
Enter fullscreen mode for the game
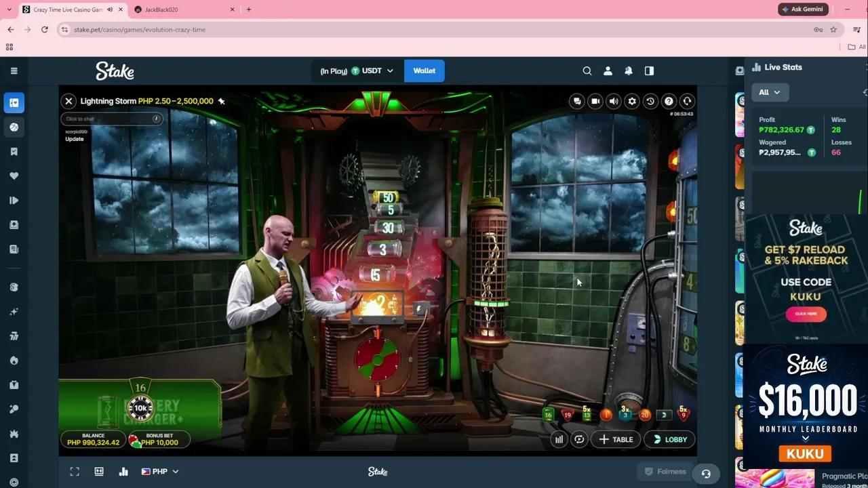pos(75,472)
